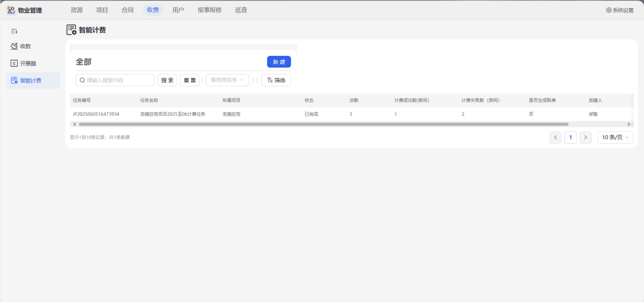
Task: Click the 全部 list heading
Action: click(x=84, y=62)
